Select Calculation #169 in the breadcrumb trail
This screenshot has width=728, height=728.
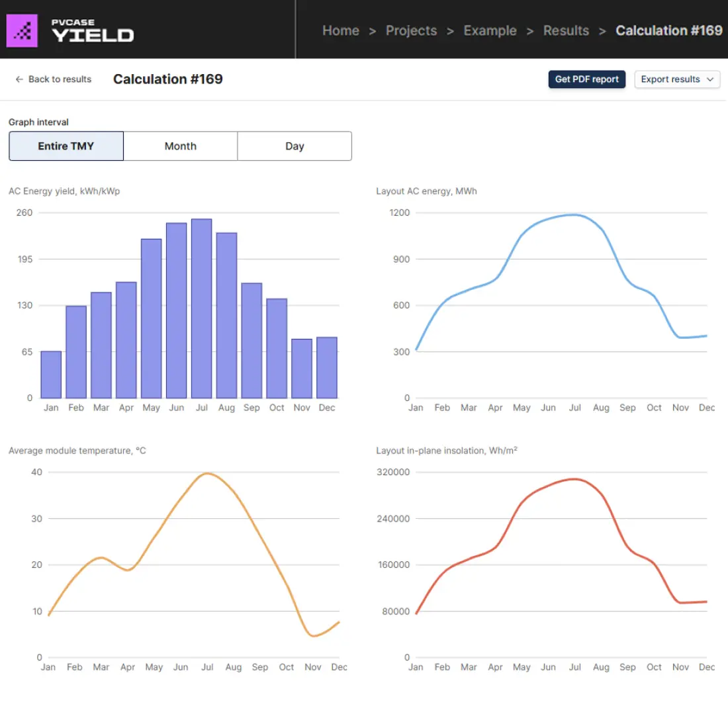(669, 30)
